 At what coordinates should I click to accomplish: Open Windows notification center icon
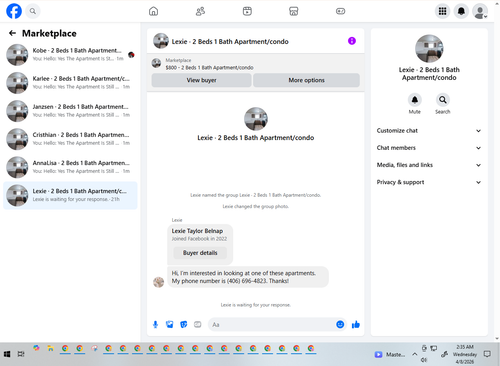487,354
